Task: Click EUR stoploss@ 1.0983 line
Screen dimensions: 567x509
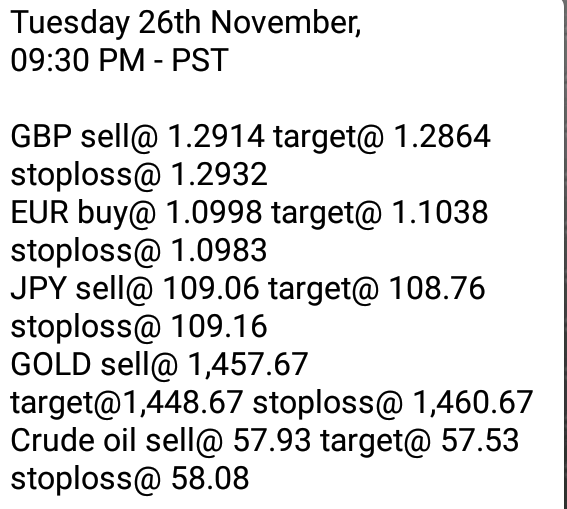Action: pyautogui.click(x=139, y=251)
